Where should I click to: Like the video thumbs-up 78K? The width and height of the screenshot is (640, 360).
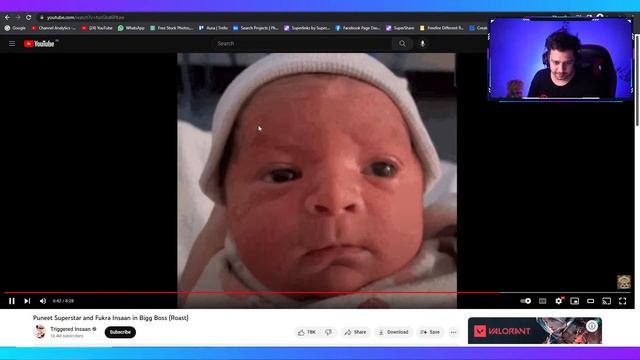pyautogui.click(x=307, y=332)
